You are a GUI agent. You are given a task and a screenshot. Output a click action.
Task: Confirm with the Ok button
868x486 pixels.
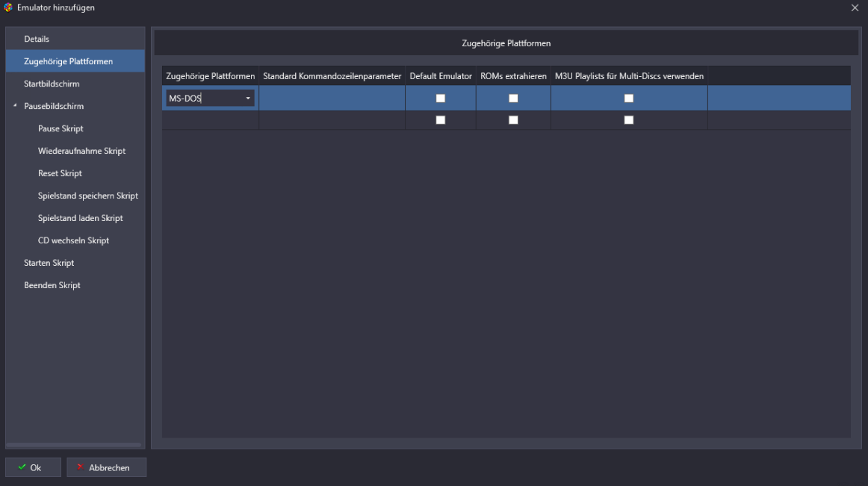[x=33, y=467]
